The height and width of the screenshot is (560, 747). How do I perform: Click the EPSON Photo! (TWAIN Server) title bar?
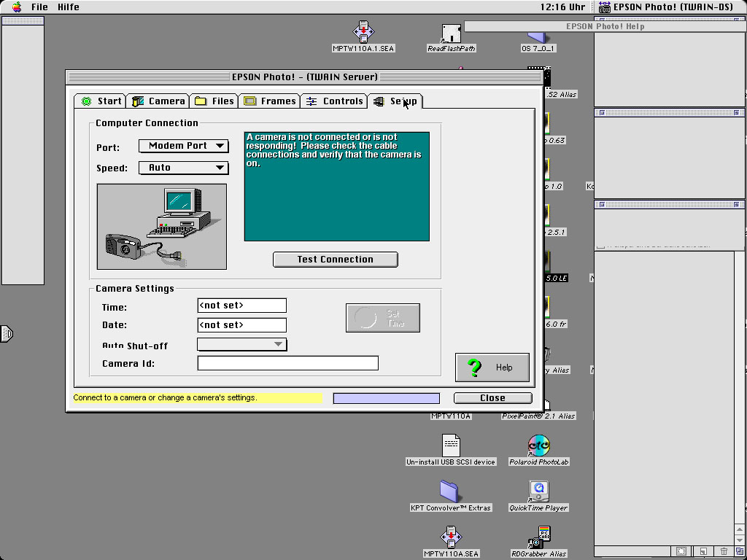click(304, 77)
